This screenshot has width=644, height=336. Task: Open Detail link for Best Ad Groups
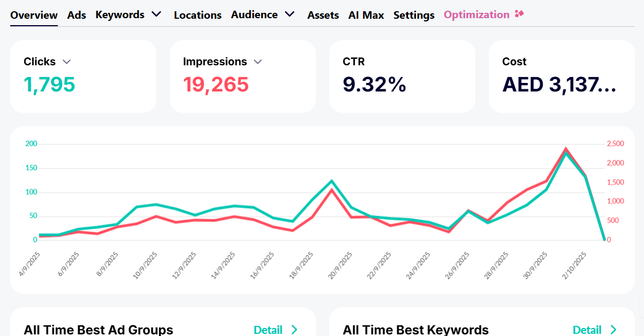(x=268, y=330)
